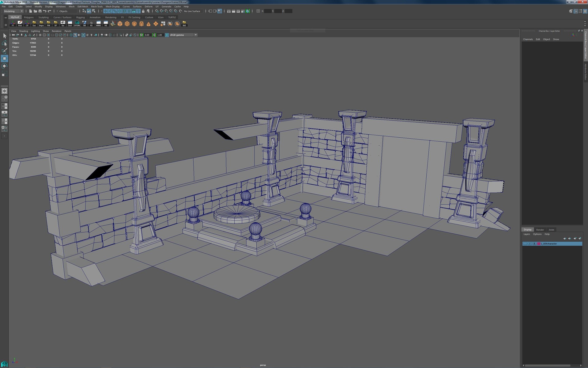Viewport: 588px width, 368px height.
Task: Toggle visibility box of L_UE4character layer
Action: (x=525, y=244)
